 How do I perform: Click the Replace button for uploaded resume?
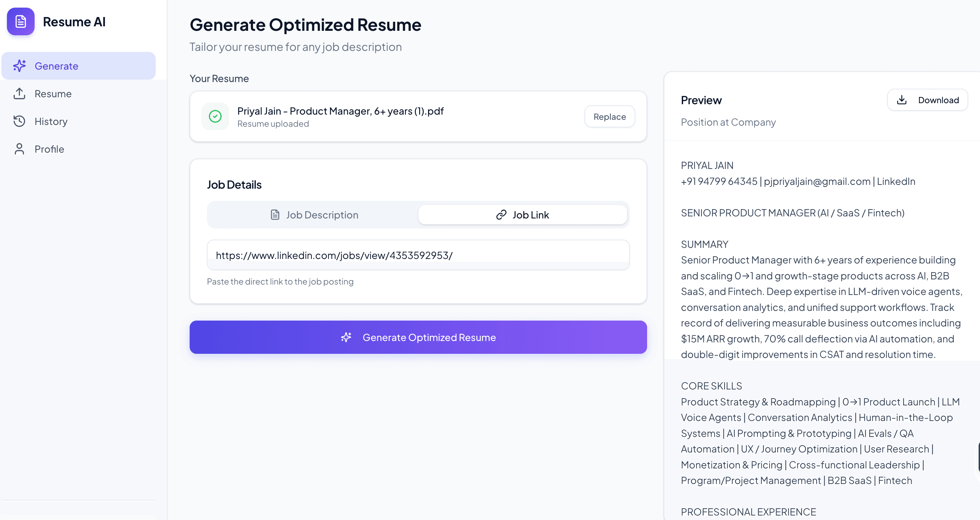[x=609, y=116]
